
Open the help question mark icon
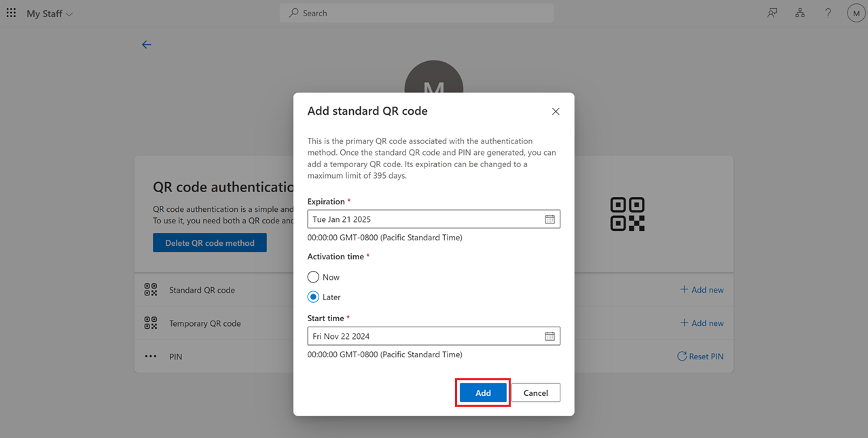coord(827,13)
